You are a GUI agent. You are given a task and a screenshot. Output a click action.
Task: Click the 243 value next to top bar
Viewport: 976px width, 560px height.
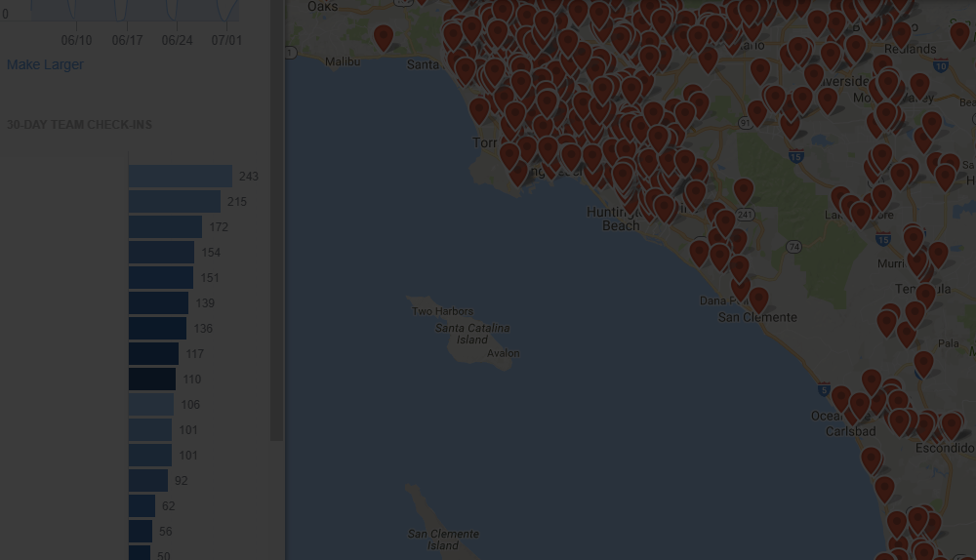click(x=248, y=176)
